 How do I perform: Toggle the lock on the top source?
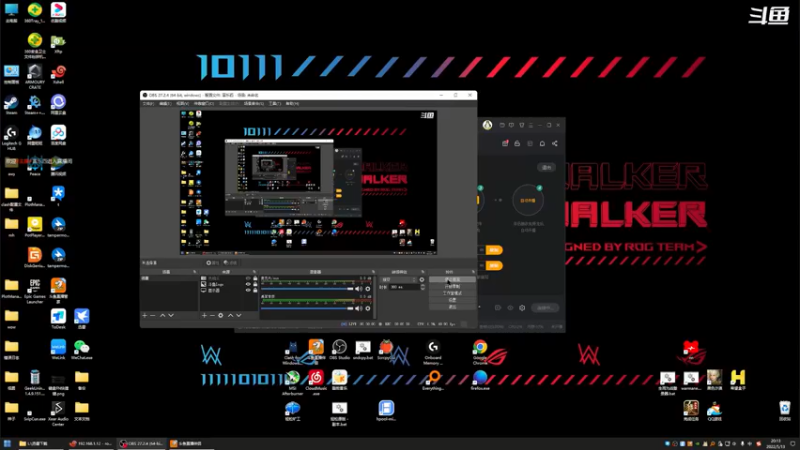tap(256, 278)
